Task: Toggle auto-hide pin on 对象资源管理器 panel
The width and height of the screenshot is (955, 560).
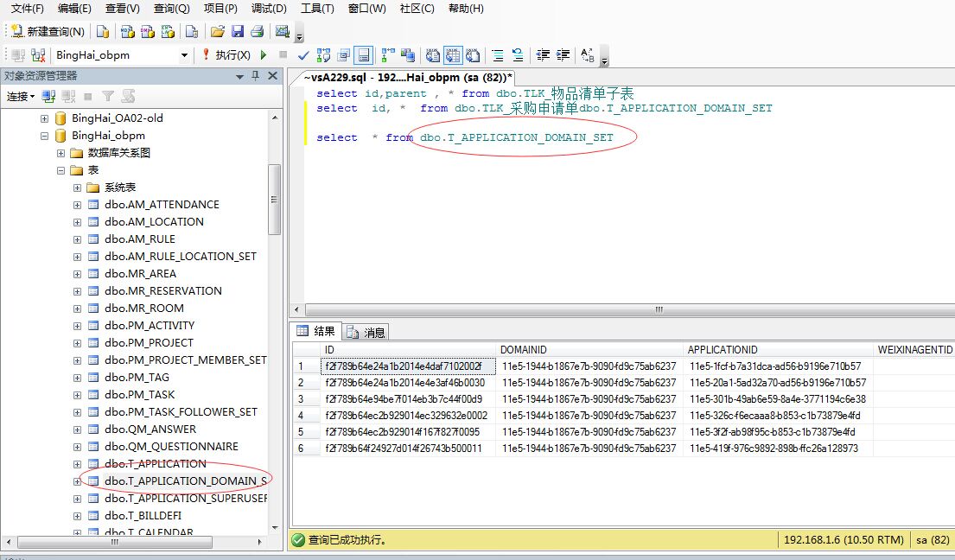Action: [256, 75]
